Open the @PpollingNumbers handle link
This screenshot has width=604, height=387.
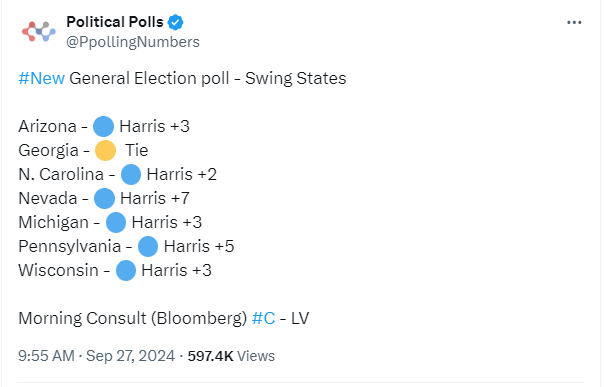(133, 42)
